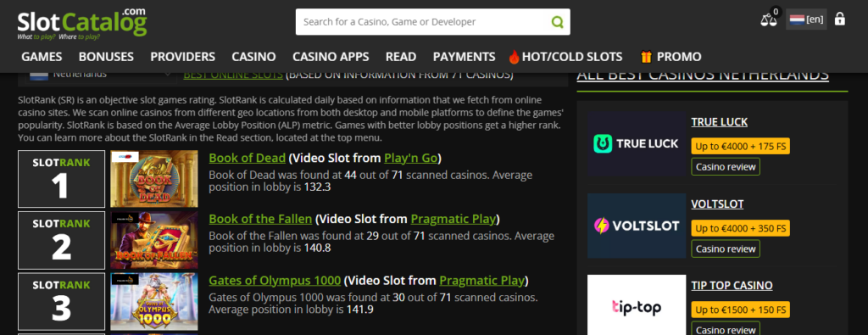Viewport: 868px width, 335px height.
Task: Open the READ menu
Action: point(401,57)
